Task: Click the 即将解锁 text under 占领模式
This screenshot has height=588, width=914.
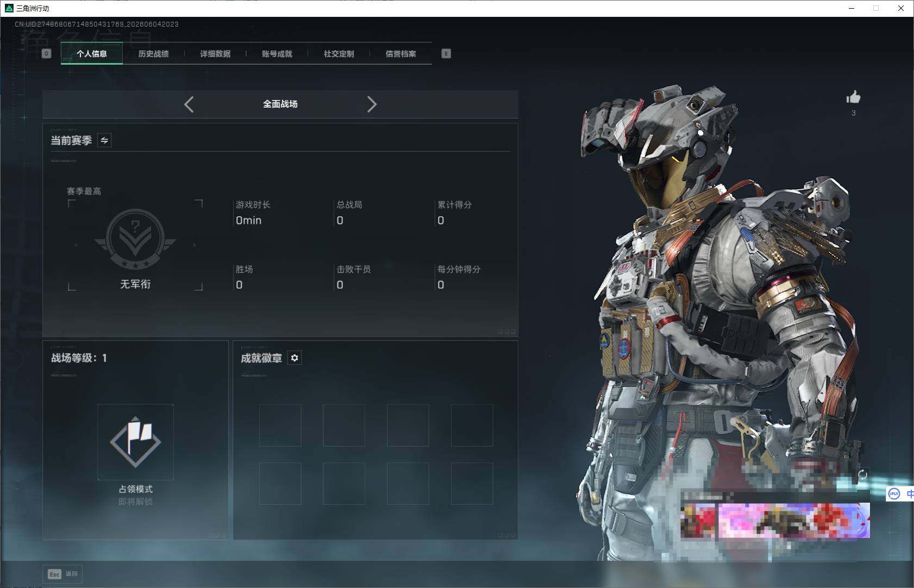Action: point(135,501)
